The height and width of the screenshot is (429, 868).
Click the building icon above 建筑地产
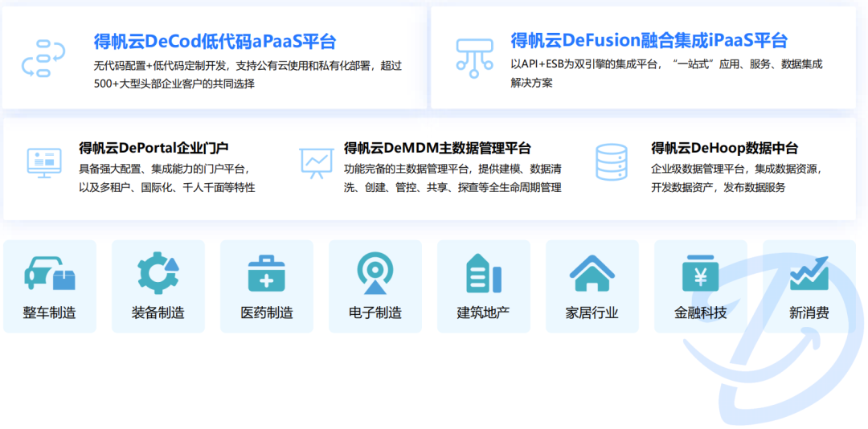(x=483, y=273)
